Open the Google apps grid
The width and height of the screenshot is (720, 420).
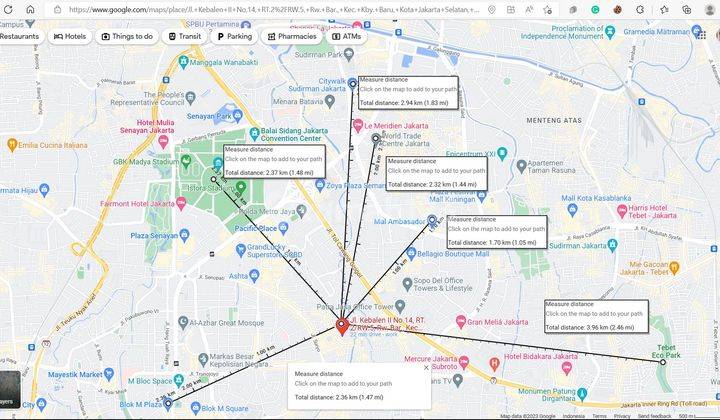coord(701,35)
